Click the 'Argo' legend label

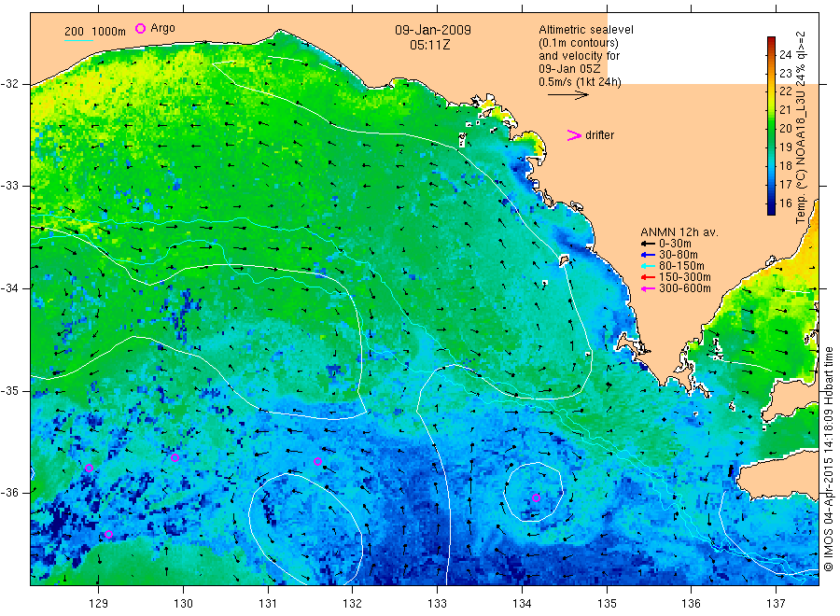(162, 28)
